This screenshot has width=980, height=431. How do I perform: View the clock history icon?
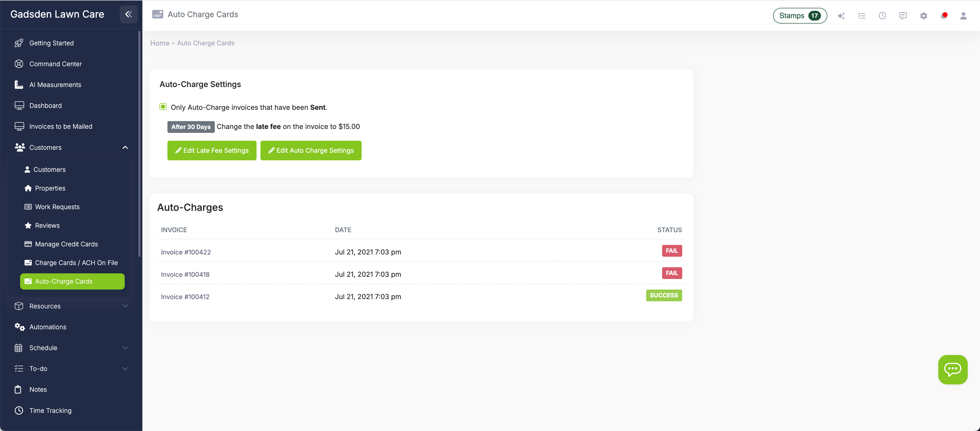coord(882,16)
